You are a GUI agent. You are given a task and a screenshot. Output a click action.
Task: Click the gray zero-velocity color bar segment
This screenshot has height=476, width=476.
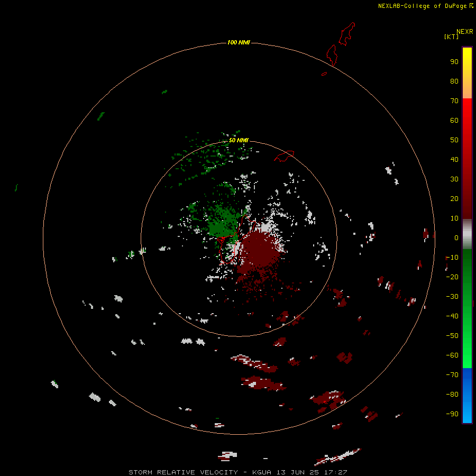[x=467, y=234]
